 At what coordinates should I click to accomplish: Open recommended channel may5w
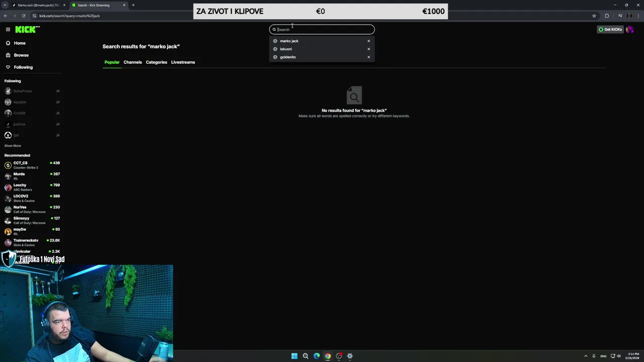point(32,231)
